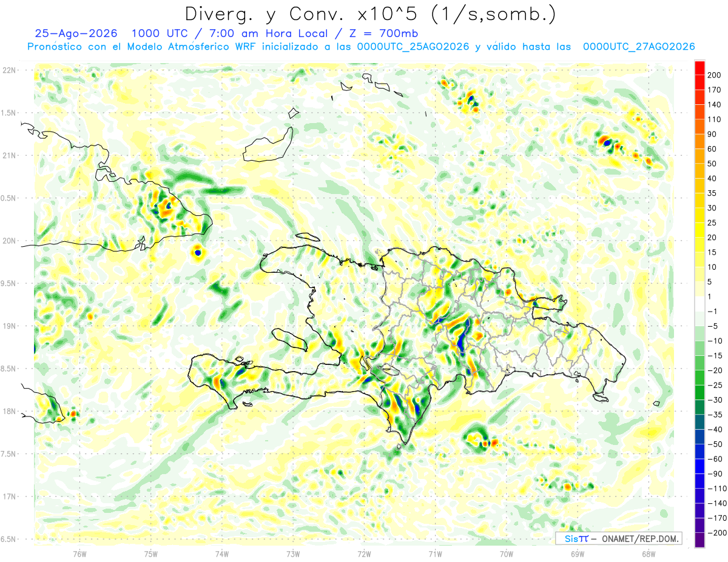Viewport: 728px width, 562px height.
Task: Click the positive '140' color bar label
Action: pos(715,104)
